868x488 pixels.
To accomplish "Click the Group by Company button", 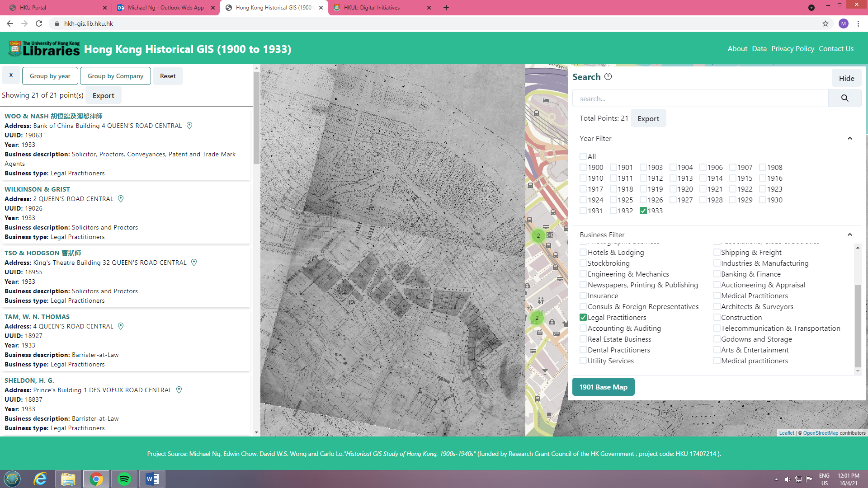I will coord(115,76).
